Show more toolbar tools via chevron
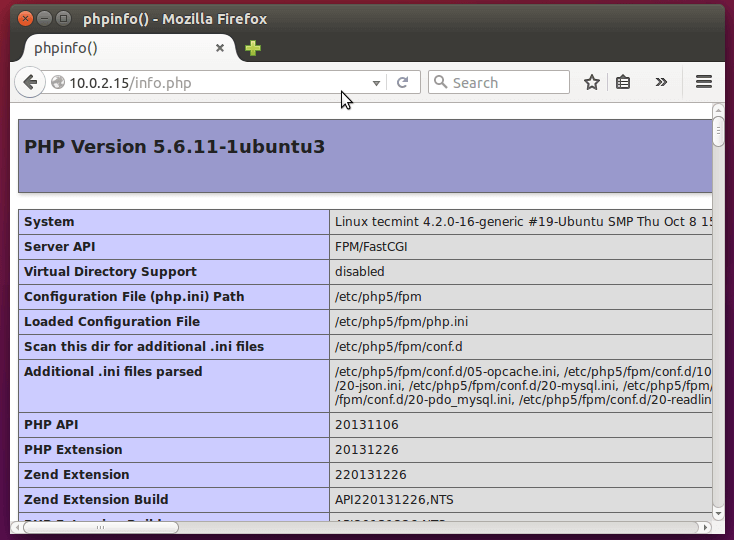This screenshot has height=540, width=734. click(661, 83)
